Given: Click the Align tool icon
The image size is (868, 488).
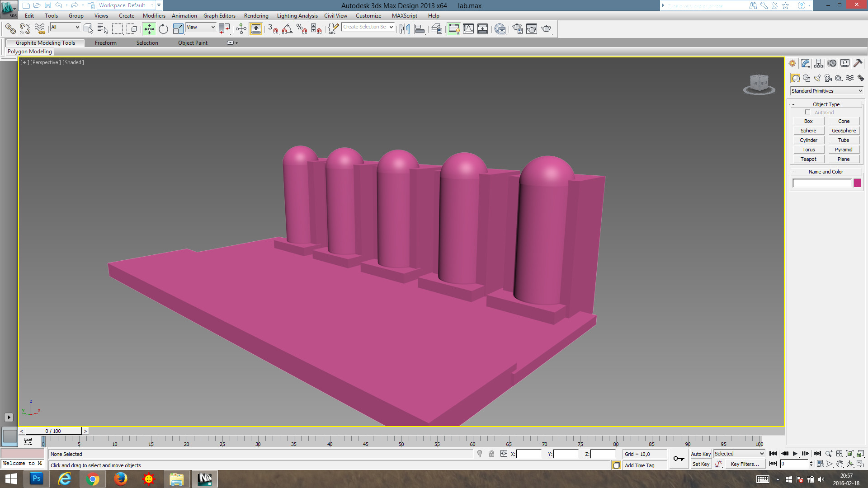Looking at the screenshot, I should pos(420,29).
